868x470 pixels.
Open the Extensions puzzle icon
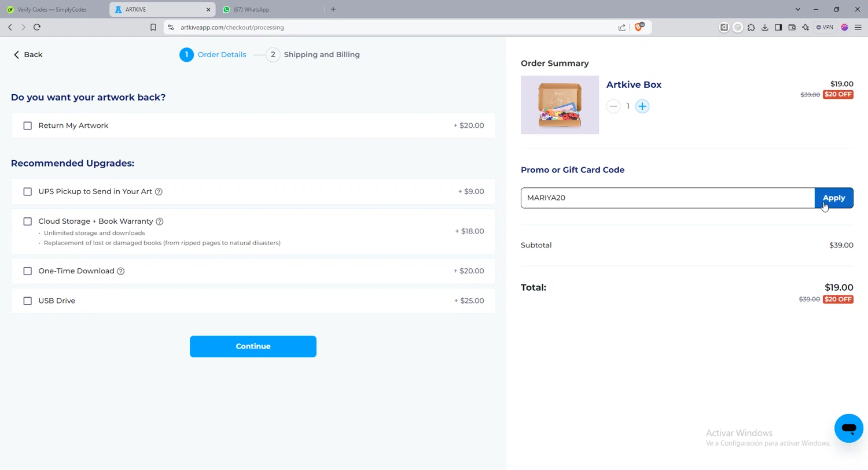coord(751,27)
